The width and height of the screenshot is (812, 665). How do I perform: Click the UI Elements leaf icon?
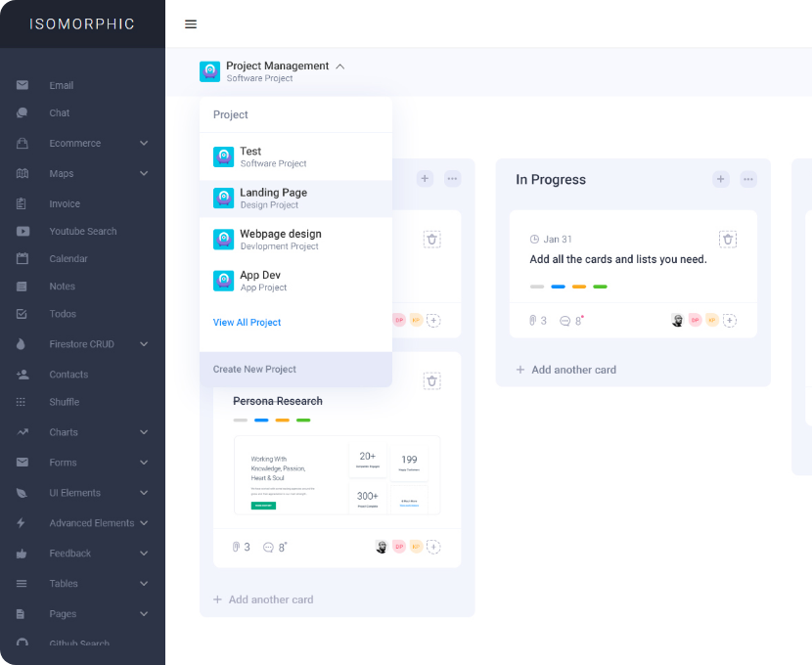22,493
